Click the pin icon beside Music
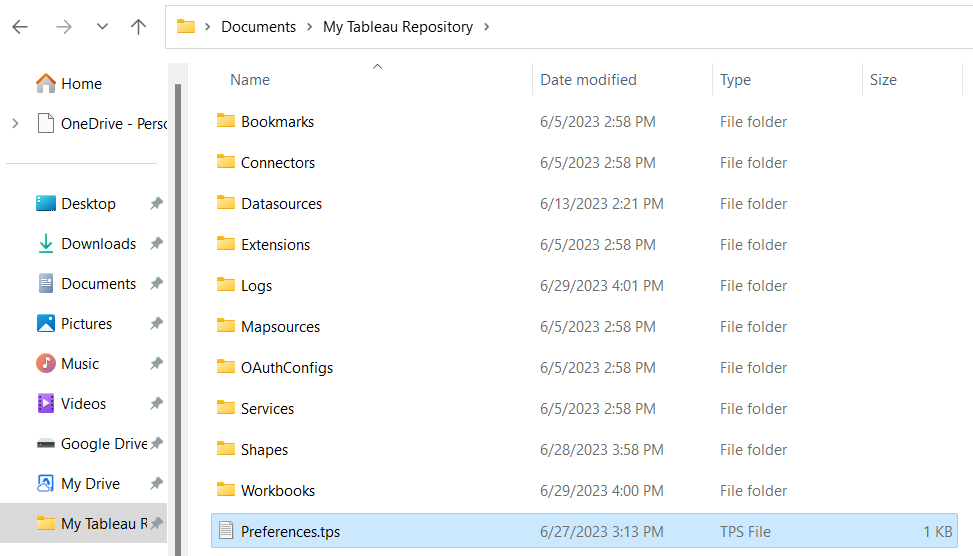973x556 pixels. tap(156, 364)
